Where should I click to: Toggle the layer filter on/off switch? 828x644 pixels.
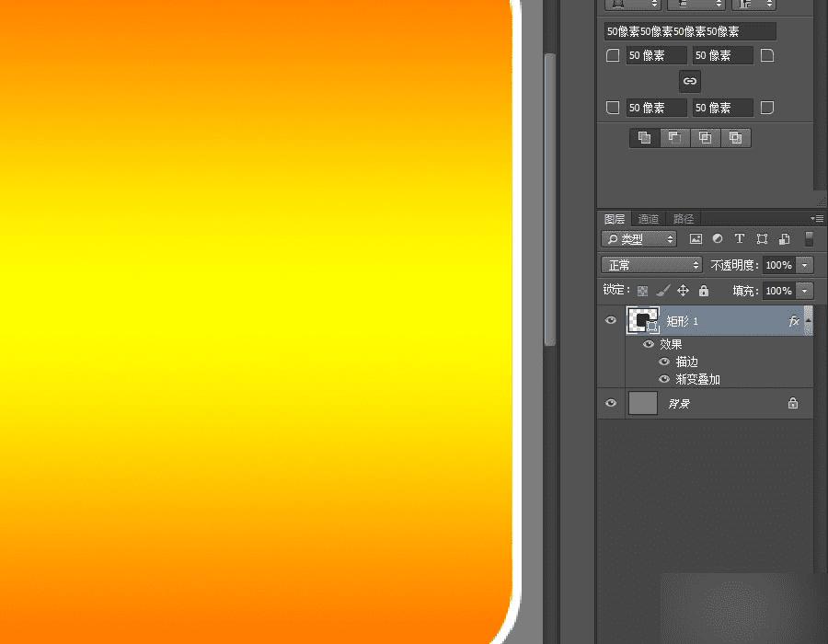(809, 239)
